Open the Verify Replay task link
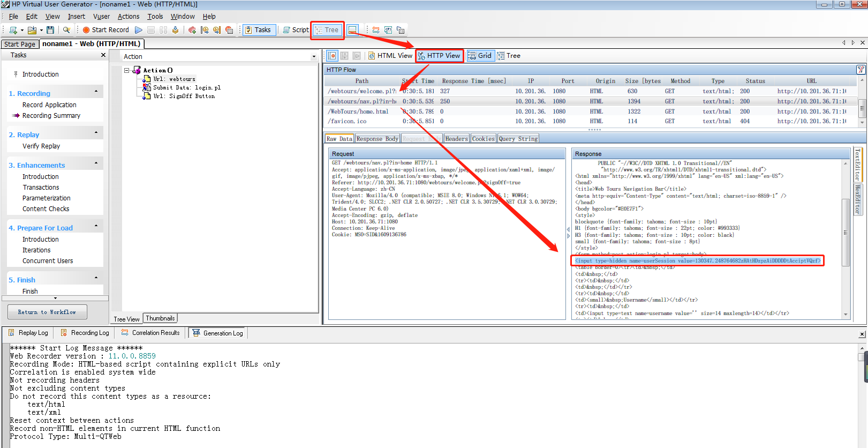Image resolution: width=868 pixels, height=448 pixels. point(41,146)
